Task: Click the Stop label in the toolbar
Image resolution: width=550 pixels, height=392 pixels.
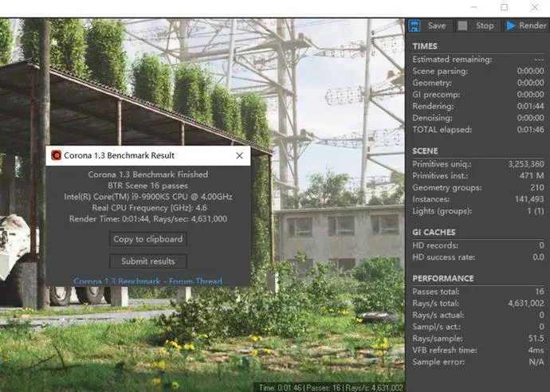Action: pyautogui.click(x=485, y=25)
